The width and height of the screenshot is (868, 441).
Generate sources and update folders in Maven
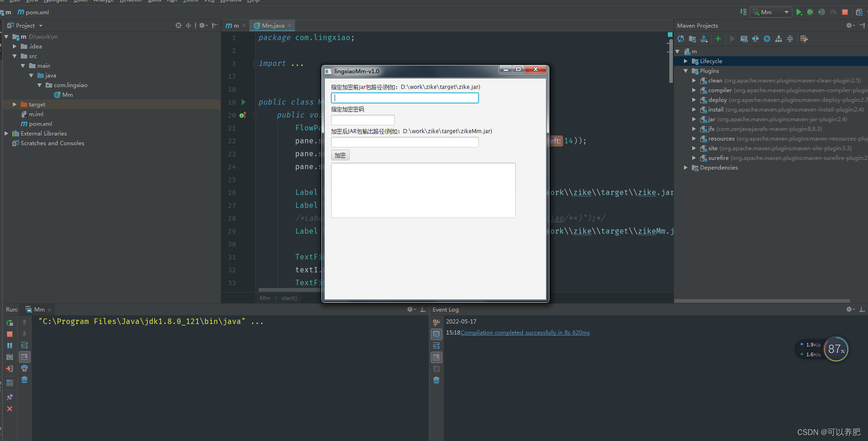click(x=692, y=39)
